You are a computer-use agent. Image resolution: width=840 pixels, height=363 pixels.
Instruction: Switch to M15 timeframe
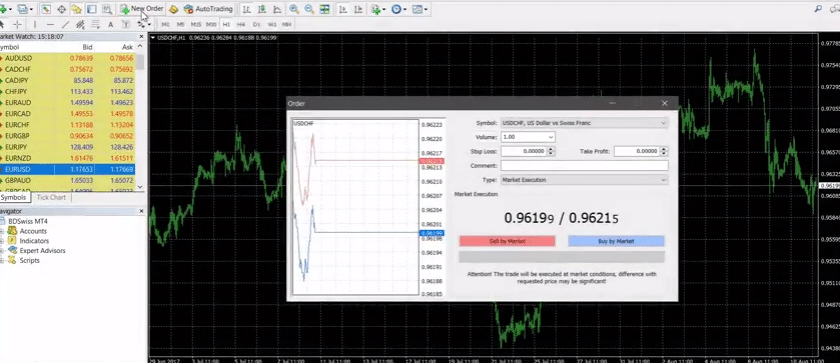click(196, 24)
